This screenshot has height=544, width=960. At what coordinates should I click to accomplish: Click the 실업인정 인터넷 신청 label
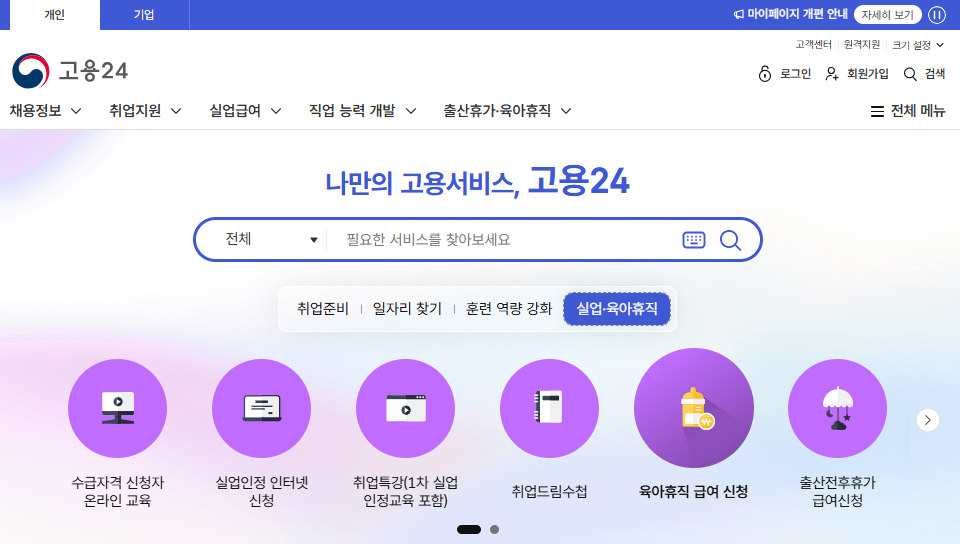[261, 491]
